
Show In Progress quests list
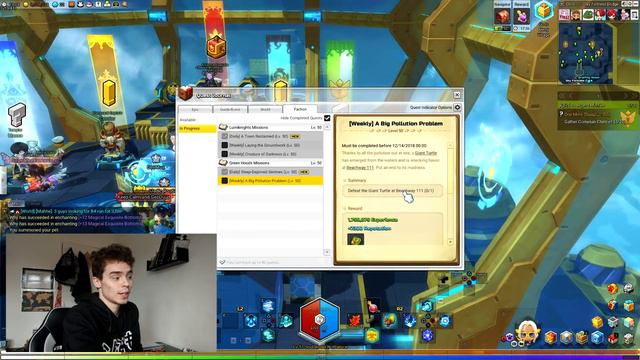[197, 128]
